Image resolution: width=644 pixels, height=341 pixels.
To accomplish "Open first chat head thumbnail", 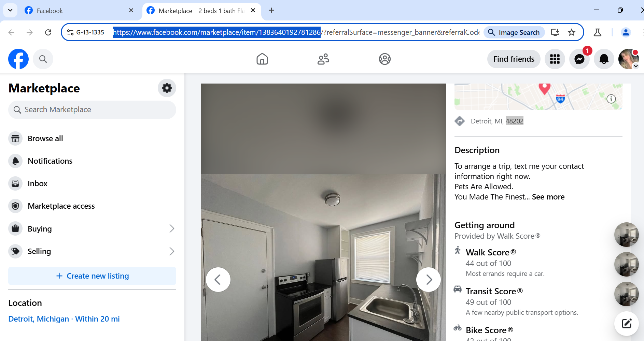I will (627, 235).
